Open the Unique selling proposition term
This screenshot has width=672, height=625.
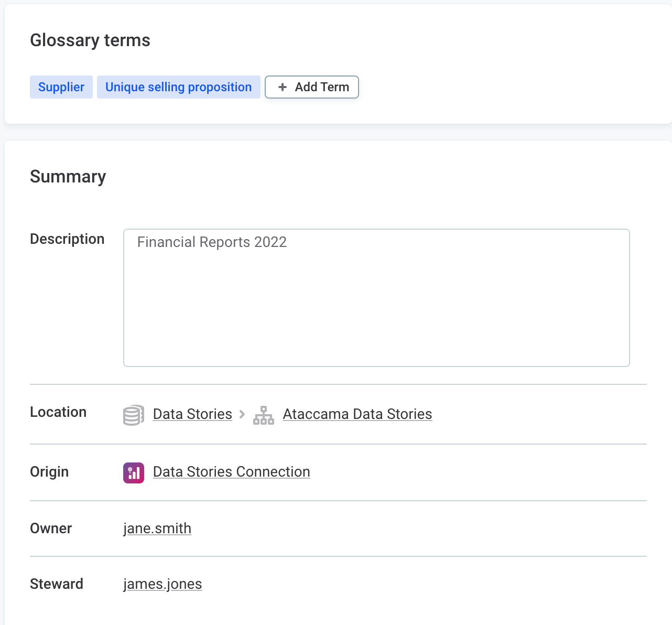tap(178, 87)
